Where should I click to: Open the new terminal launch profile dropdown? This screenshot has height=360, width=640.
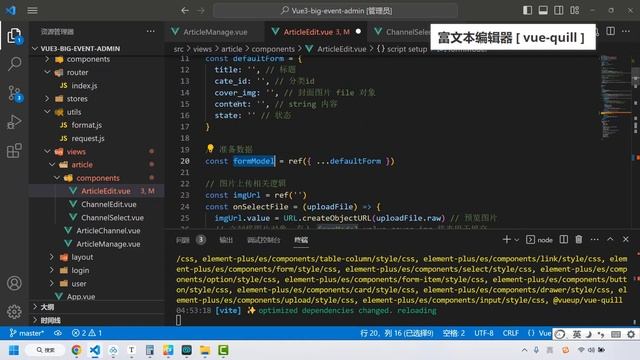tap(517, 240)
